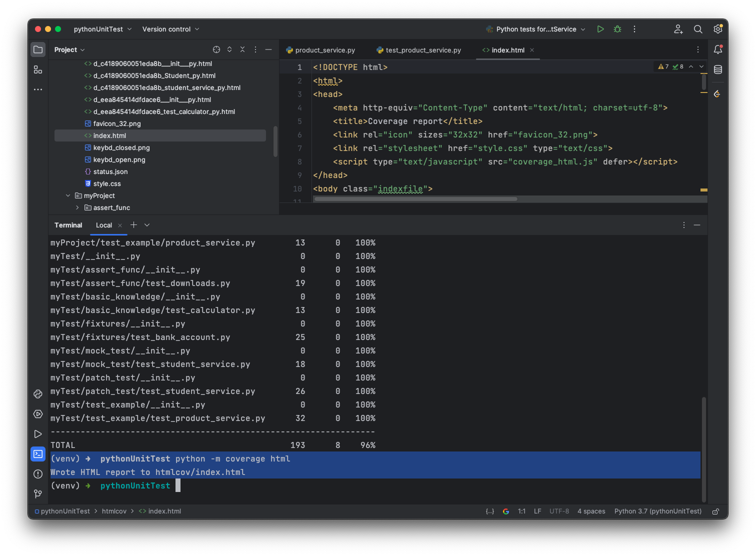The height and width of the screenshot is (556, 756).
Task: Open the Version control dropdown
Action: click(170, 29)
